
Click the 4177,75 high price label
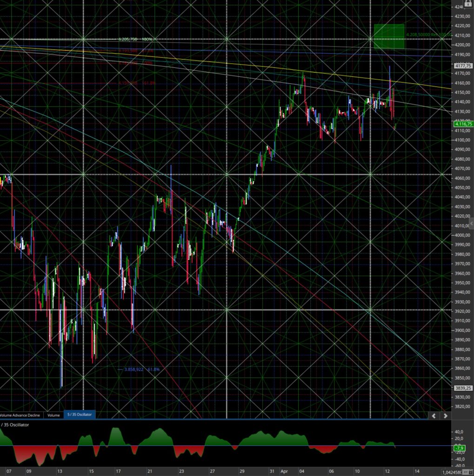point(463,66)
